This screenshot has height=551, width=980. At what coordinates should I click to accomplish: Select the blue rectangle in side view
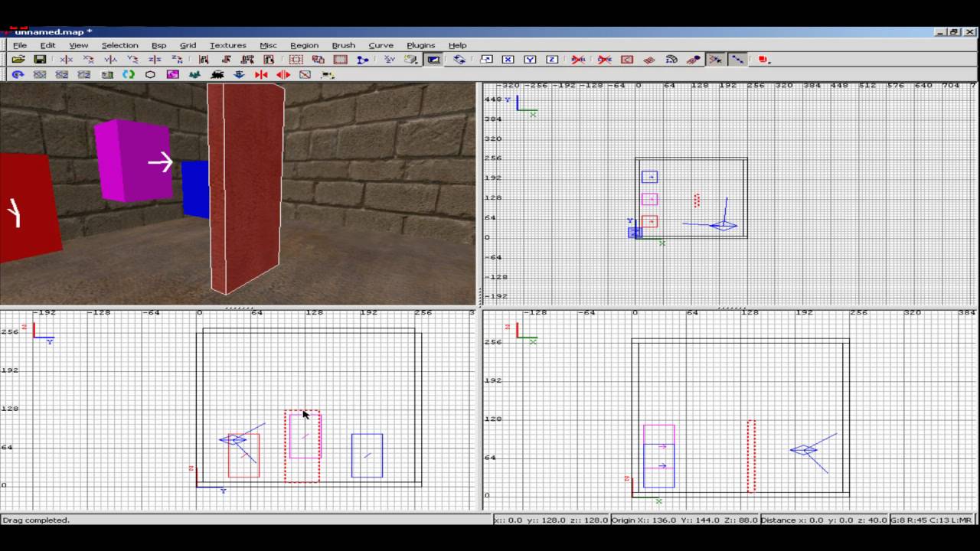pos(367,455)
